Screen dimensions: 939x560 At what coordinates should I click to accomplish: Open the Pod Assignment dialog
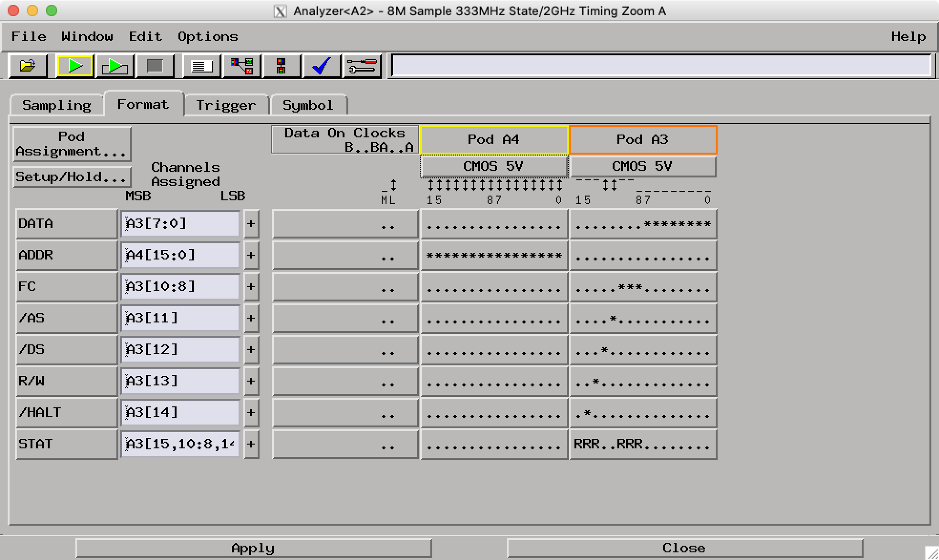pyautogui.click(x=72, y=144)
